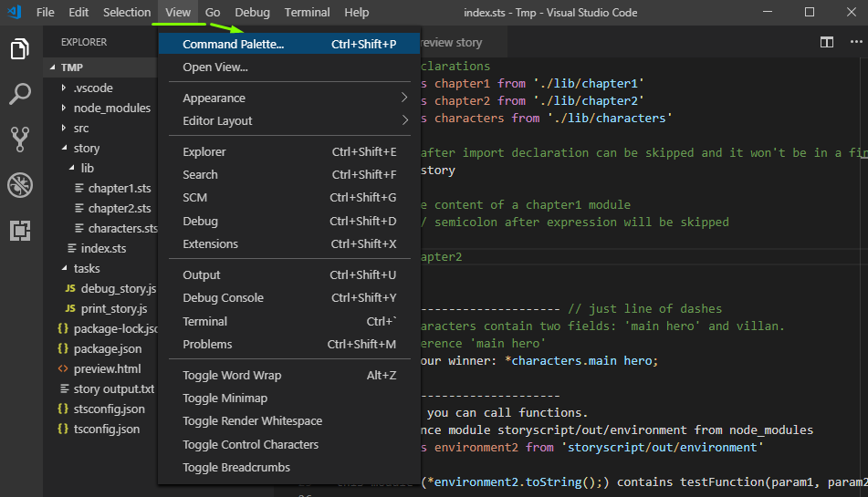Viewport: 868px width, 497px height.
Task: Click the VS Code logo icon
Action: 15,12
